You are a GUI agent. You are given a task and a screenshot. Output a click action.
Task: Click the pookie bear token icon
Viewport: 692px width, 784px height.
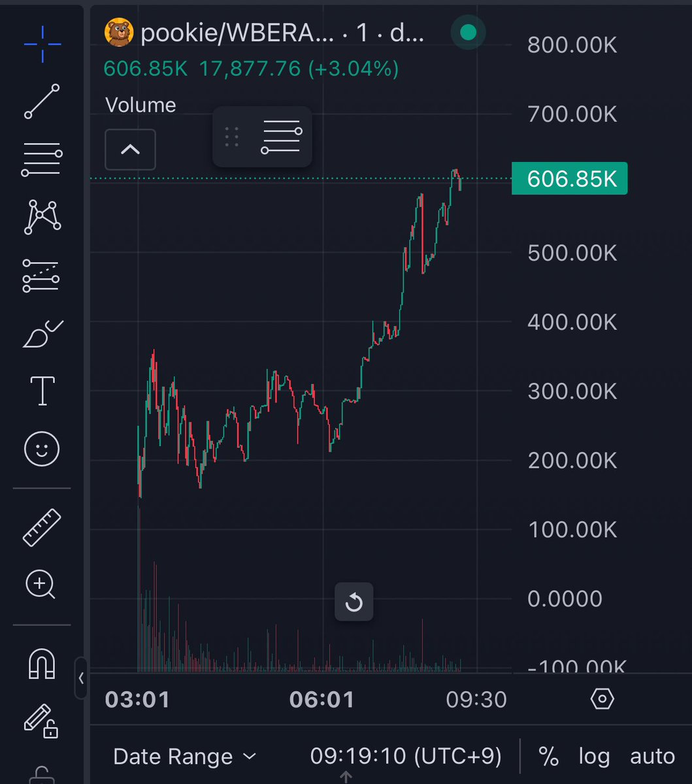click(118, 33)
